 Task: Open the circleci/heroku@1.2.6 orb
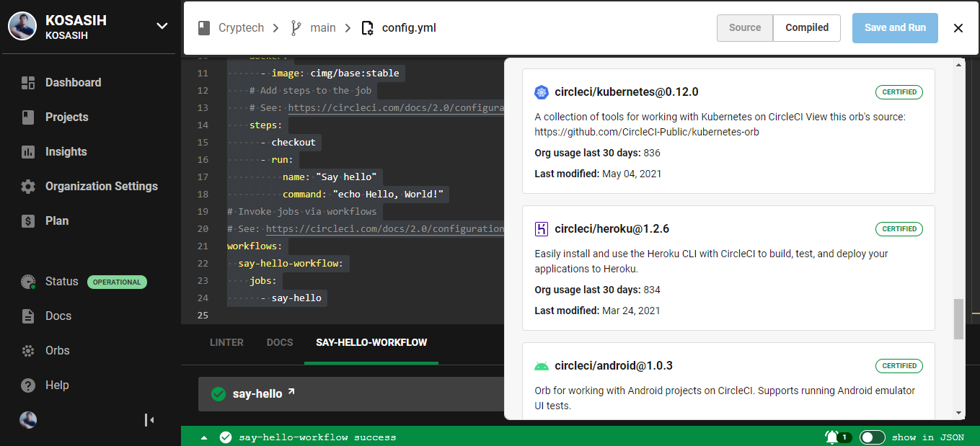tap(612, 229)
